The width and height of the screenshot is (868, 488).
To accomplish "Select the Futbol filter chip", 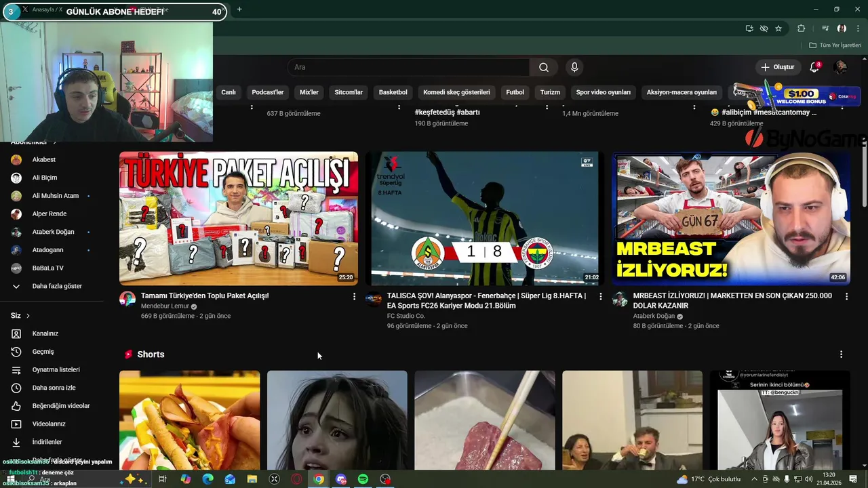I will 515,92.
